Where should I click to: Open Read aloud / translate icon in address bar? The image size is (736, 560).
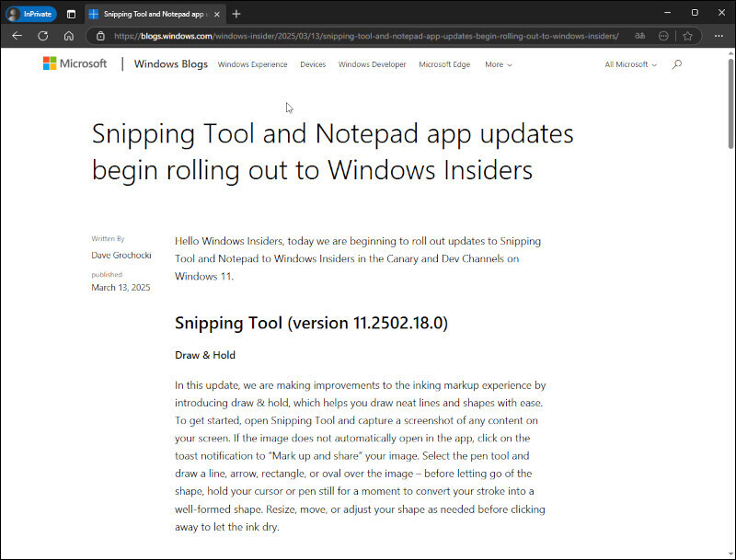pos(639,36)
